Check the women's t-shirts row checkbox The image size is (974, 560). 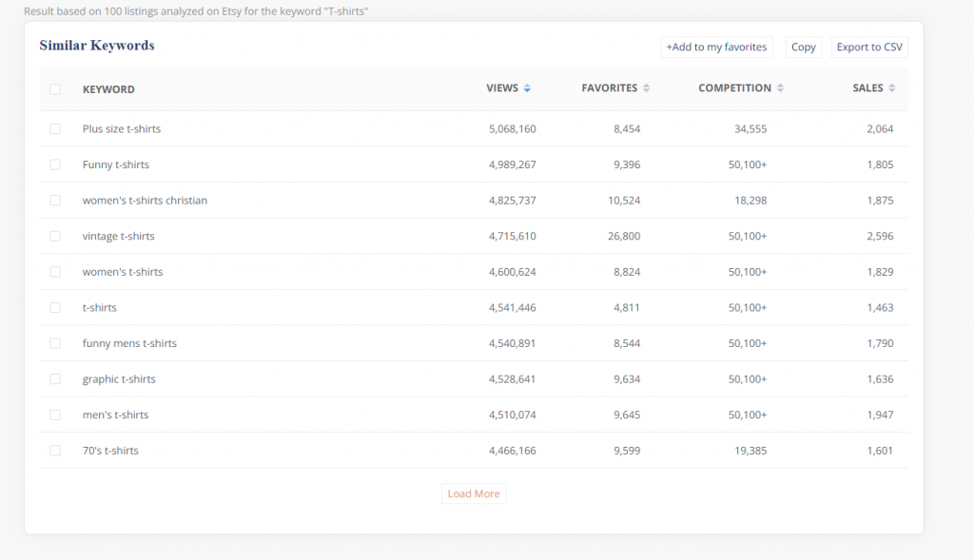tap(55, 272)
